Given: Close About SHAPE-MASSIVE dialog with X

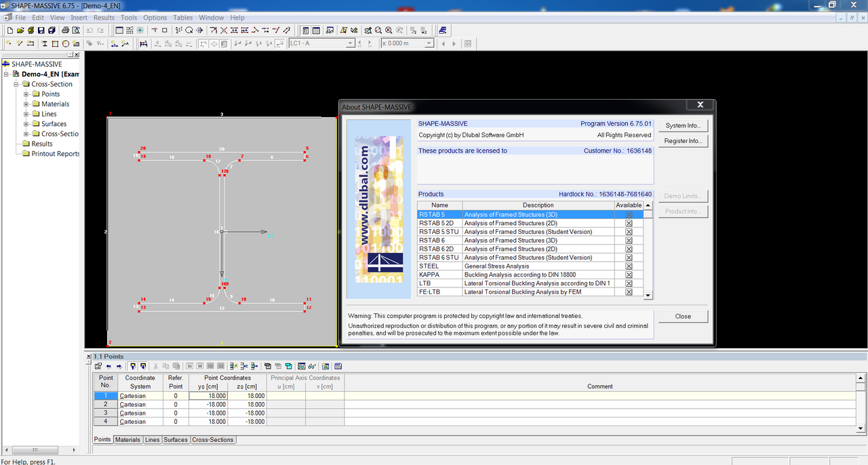Looking at the screenshot, I should (x=700, y=105).
